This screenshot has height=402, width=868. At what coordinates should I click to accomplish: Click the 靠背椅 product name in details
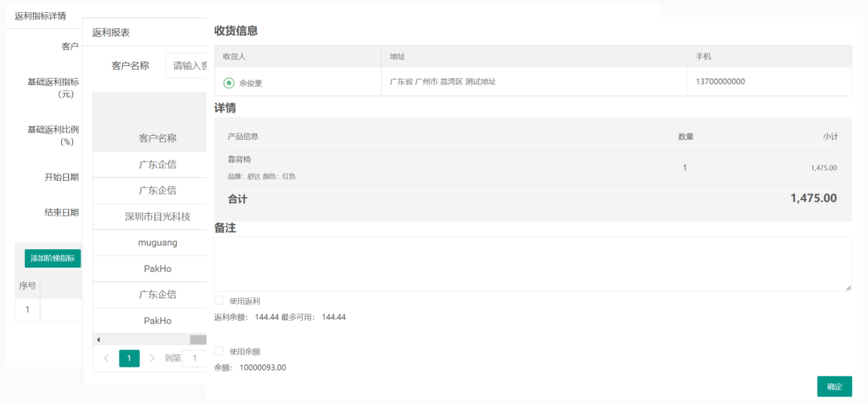pyautogui.click(x=240, y=159)
